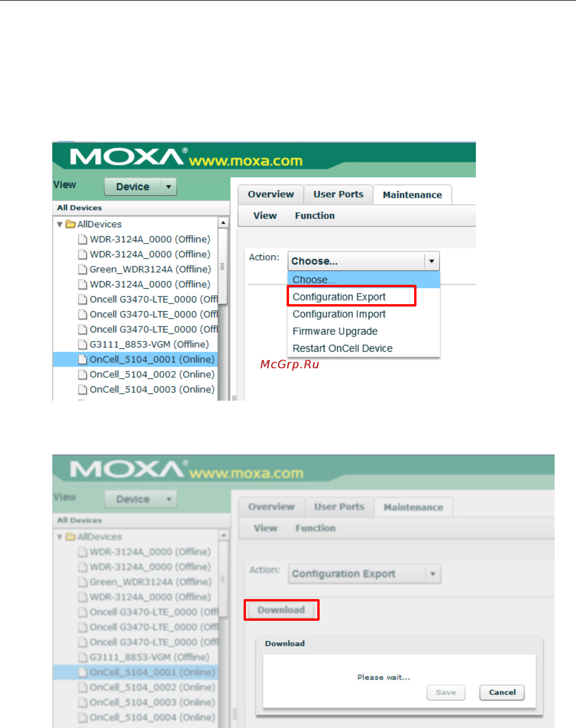Click the All Devices panel header, sharp screenshot
576x728 pixels.
141,208
